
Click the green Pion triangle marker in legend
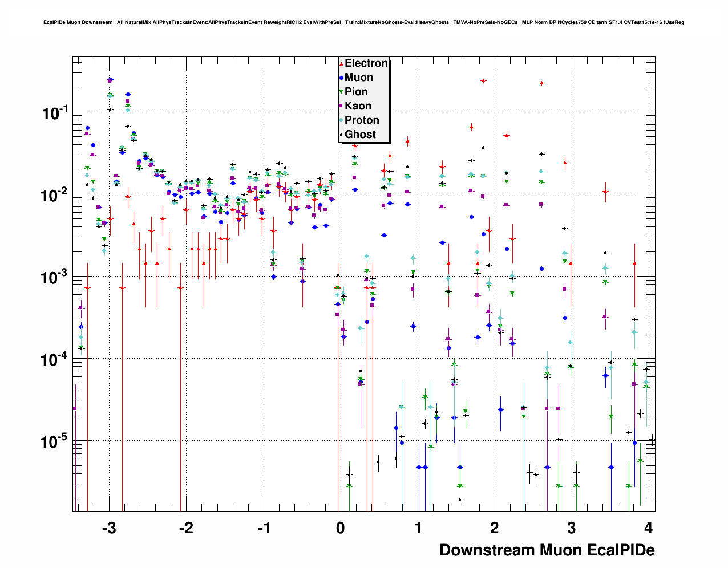[341, 92]
